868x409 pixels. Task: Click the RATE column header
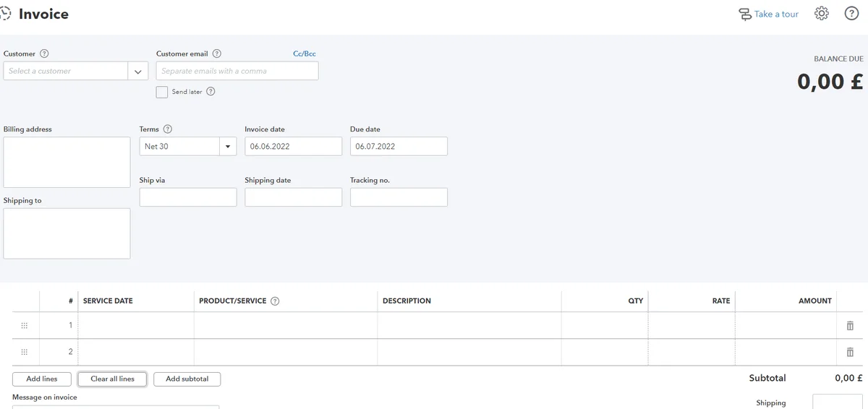(721, 301)
